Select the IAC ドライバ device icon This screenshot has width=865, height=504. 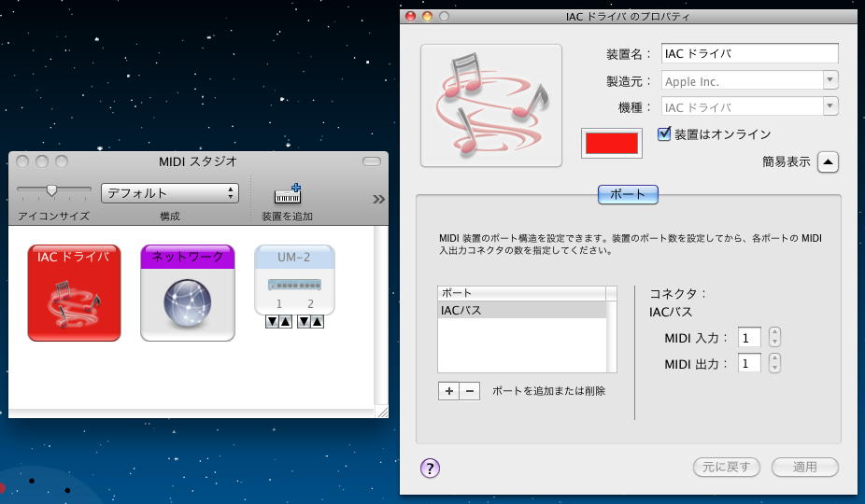pos(74,293)
